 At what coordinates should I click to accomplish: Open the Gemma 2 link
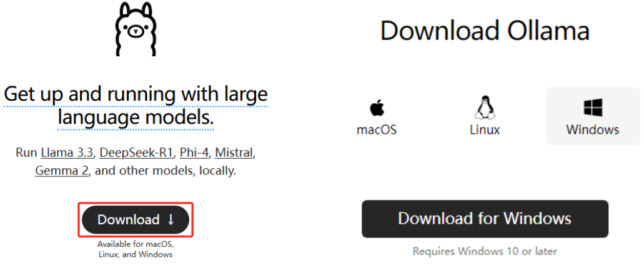coord(62,170)
